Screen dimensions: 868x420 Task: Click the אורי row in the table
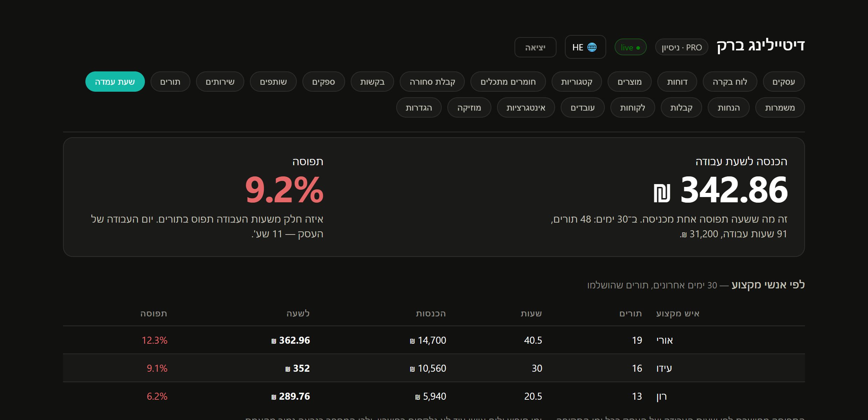tap(434, 340)
